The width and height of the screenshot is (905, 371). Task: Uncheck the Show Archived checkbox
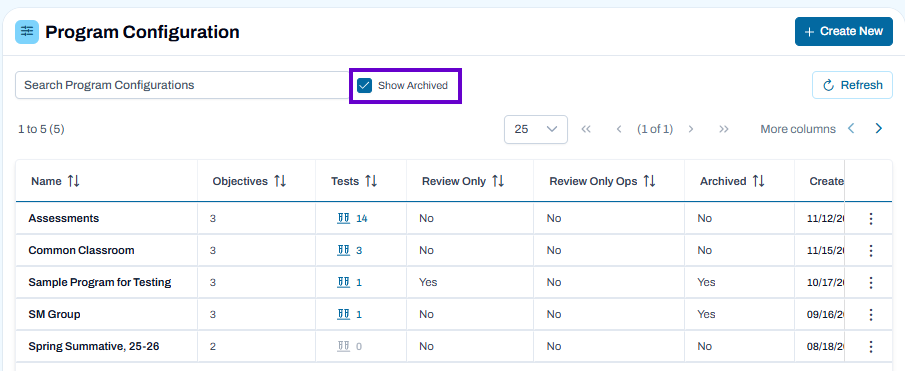tap(364, 85)
